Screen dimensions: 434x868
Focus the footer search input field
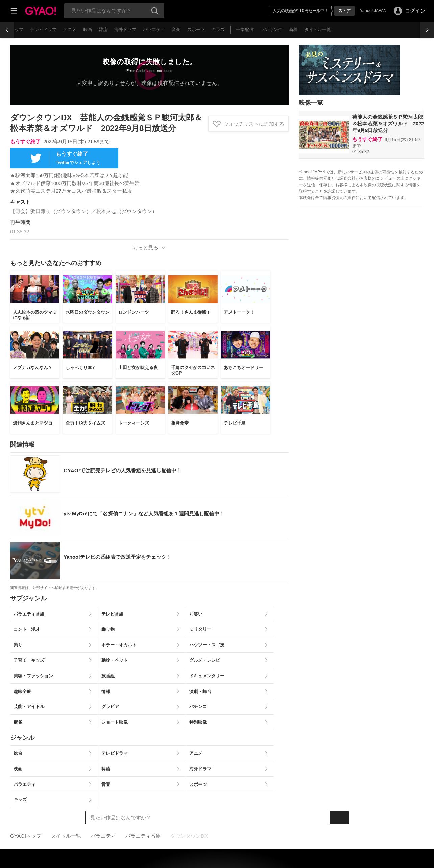pyautogui.click(x=208, y=817)
